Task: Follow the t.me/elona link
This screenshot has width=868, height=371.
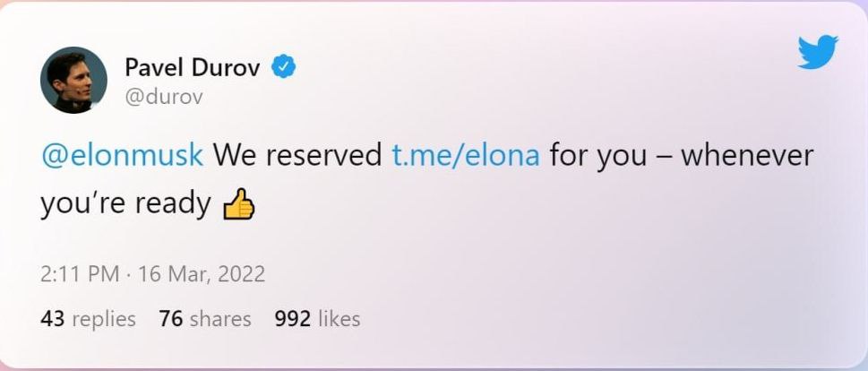Action: pos(466,156)
